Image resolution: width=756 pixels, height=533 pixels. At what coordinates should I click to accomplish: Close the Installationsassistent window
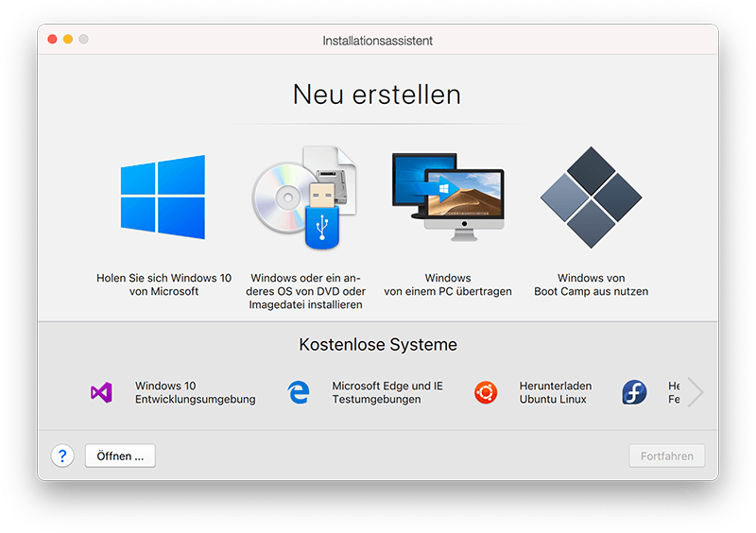[53, 39]
